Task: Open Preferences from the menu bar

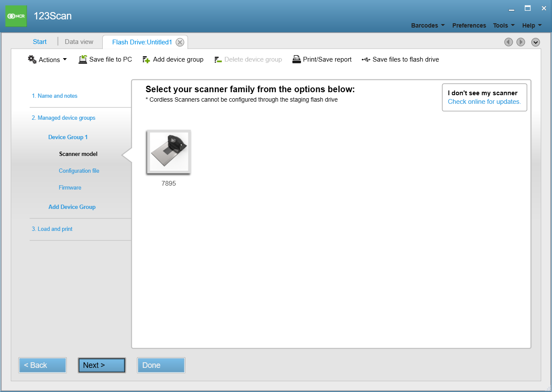Action: point(469,25)
